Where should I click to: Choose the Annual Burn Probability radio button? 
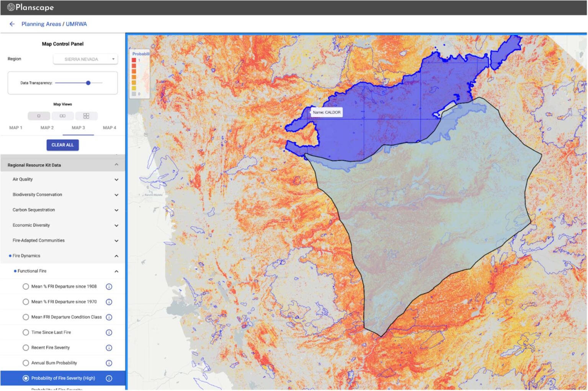[x=26, y=363]
